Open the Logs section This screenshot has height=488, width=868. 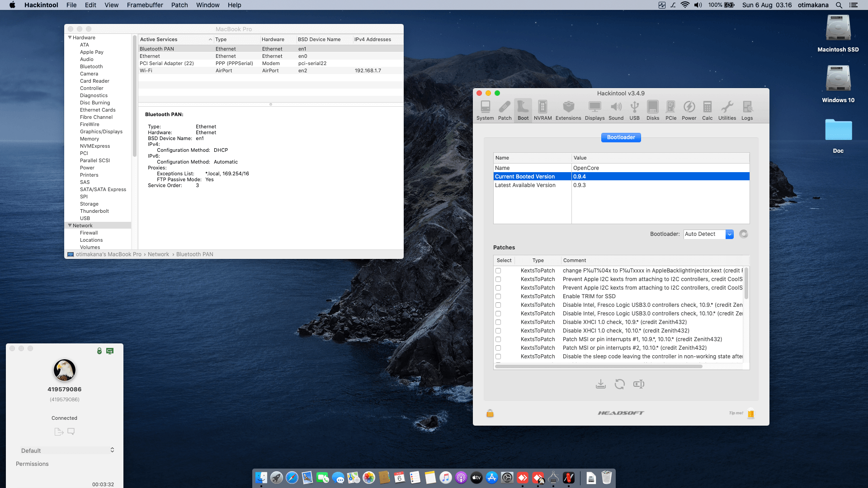click(x=747, y=111)
